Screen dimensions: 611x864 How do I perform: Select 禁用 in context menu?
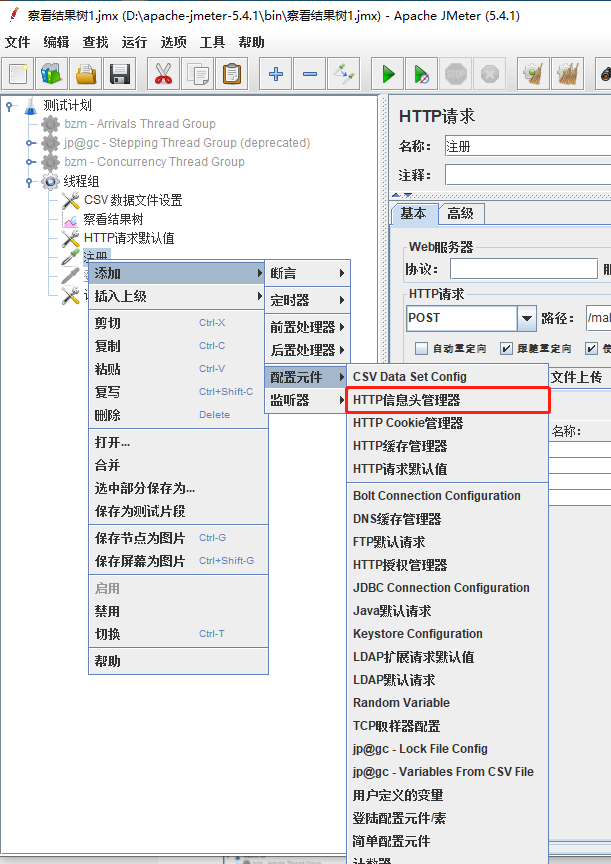point(178,611)
